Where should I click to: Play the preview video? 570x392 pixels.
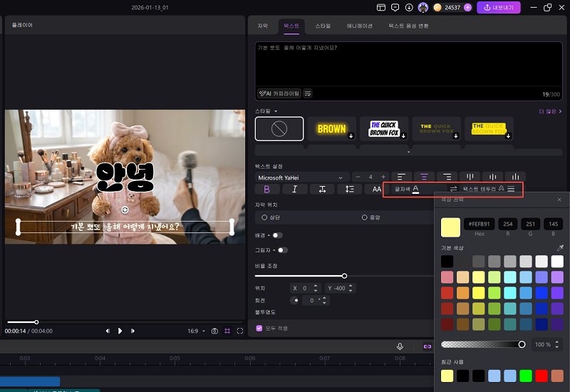point(120,331)
